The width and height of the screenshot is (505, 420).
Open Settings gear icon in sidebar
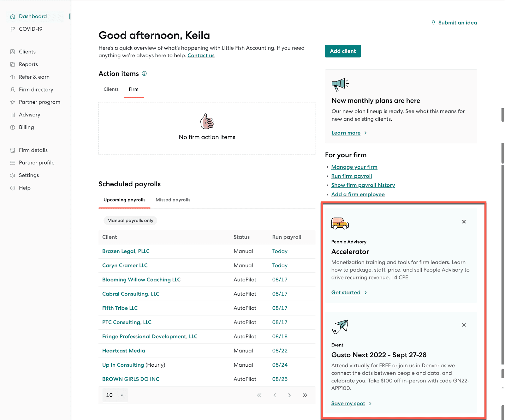[13, 175]
